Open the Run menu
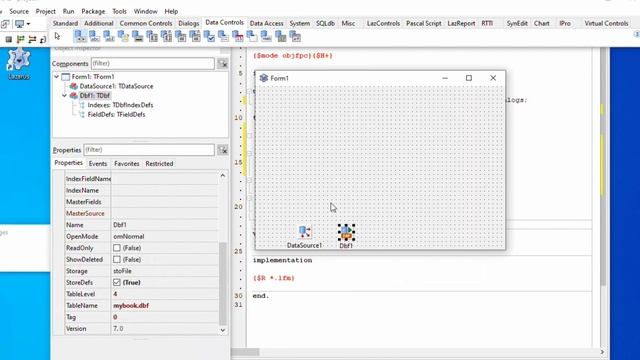Image resolution: width=640 pixels, height=360 pixels. pos(69,11)
